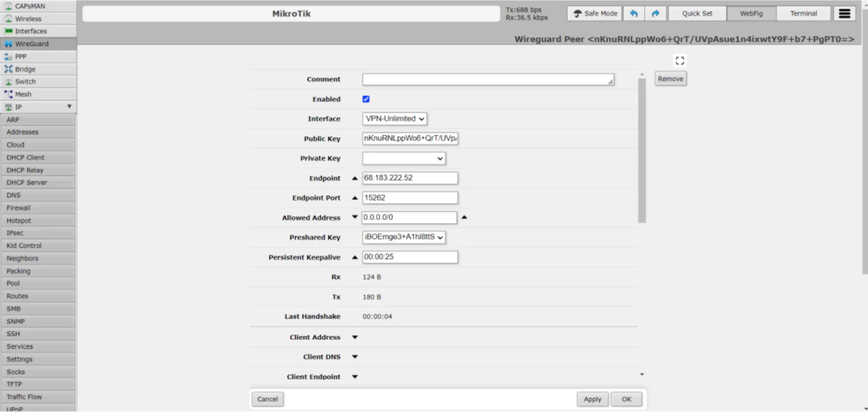Image resolution: width=868 pixels, height=412 pixels.
Task: Click the form's vertical scrollbar
Action: [642, 149]
